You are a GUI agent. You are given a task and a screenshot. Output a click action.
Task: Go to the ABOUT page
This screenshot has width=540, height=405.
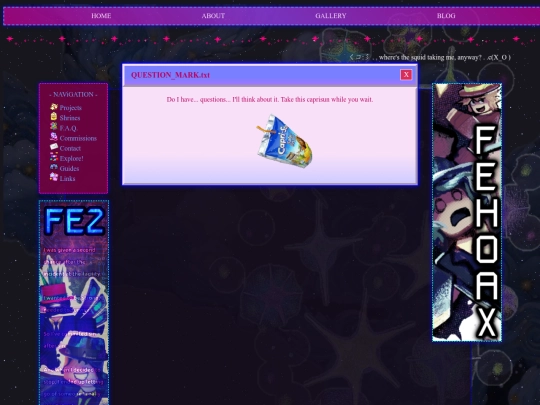(x=213, y=16)
